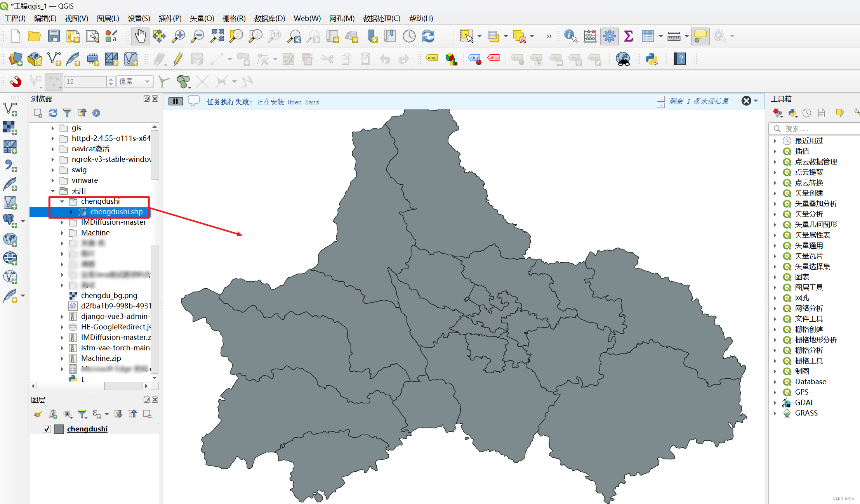The width and height of the screenshot is (860, 504).
Task: Collapse the 无用 folder in browser
Action: pyautogui.click(x=53, y=191)
